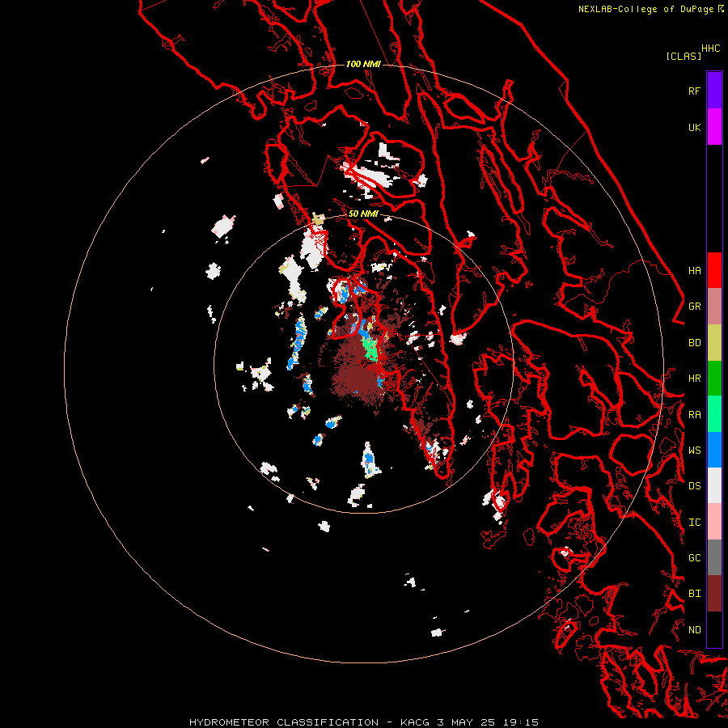Click the 50 NMI range ring label
Screen dimensions: 728x728
(363, 214)
